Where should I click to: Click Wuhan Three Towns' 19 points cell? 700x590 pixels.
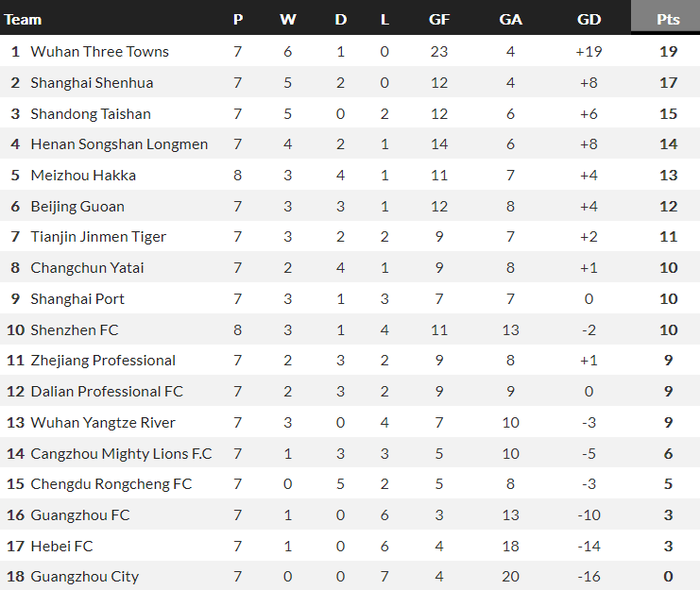[668, 51]
